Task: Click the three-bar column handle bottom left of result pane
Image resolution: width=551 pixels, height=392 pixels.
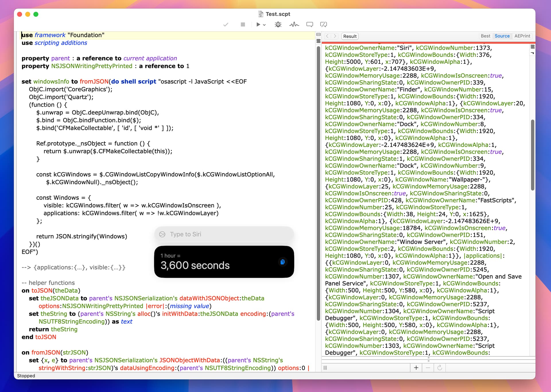Action: 325,368
